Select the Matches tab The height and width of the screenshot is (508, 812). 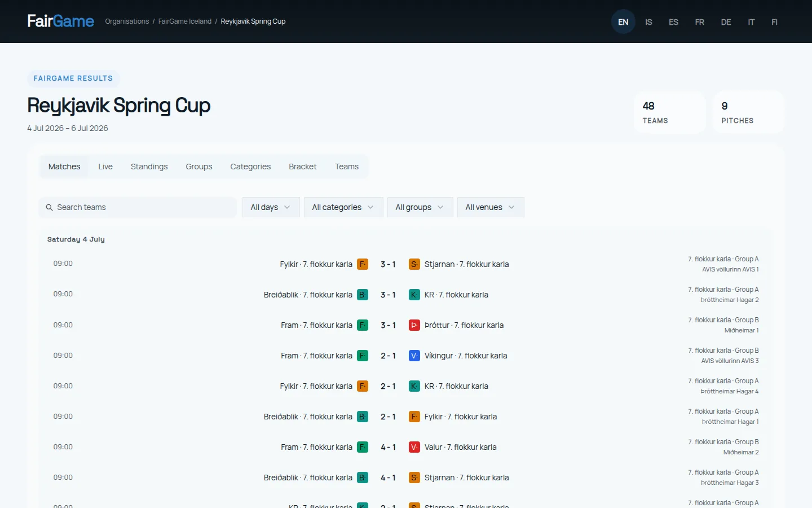[64, 167]
